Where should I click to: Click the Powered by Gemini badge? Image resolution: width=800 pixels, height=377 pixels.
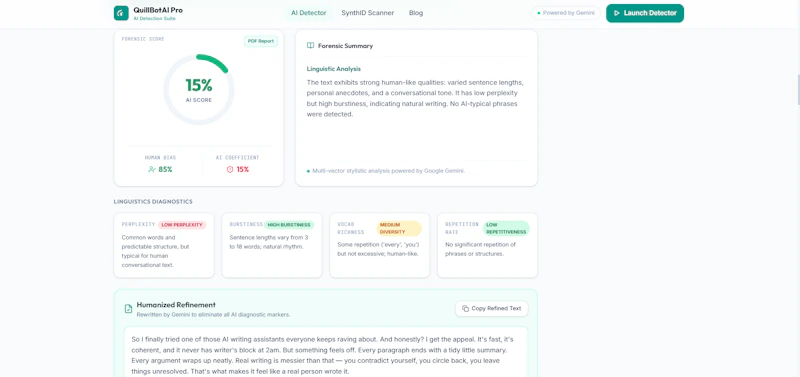[565, 13]
